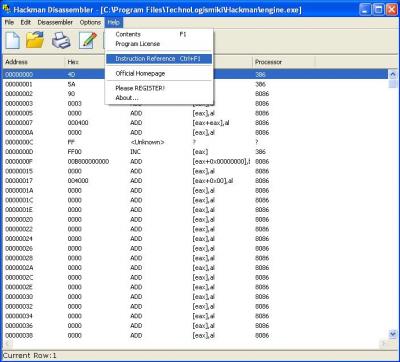Select the row at address 00000030

(x=196, y=297)
